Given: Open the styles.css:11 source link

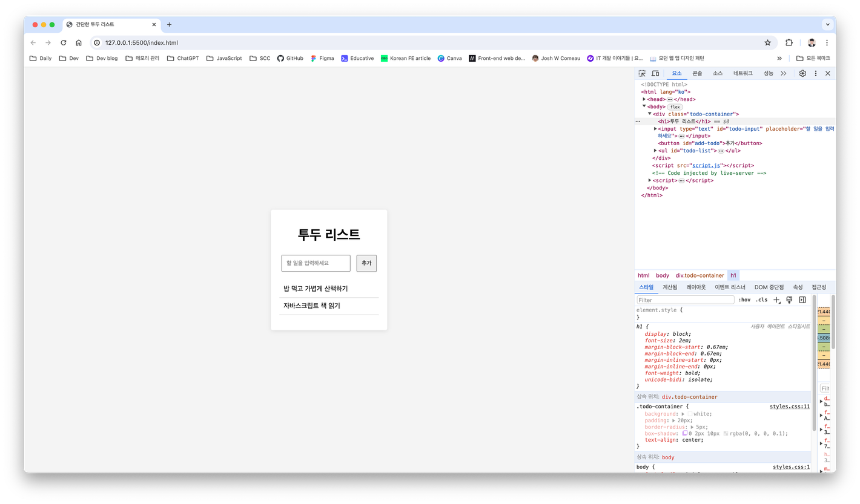Looking at the screenshot, I should click(790, 407).
